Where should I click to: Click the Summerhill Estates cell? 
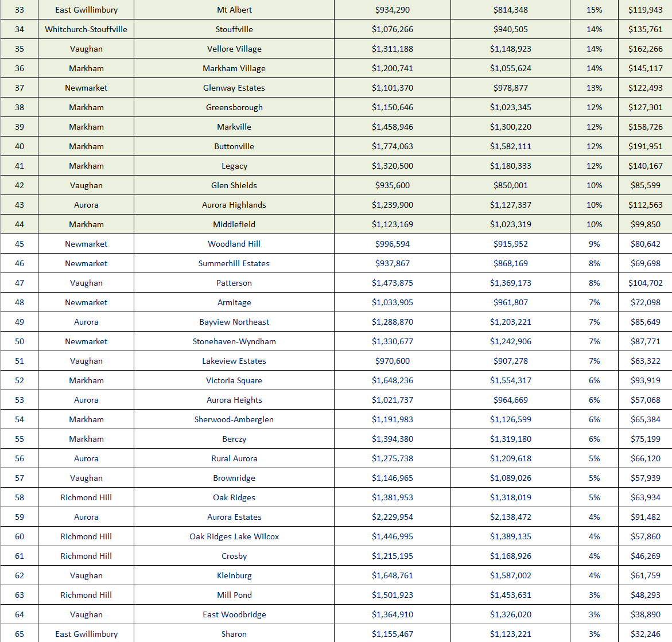[234, 263]
